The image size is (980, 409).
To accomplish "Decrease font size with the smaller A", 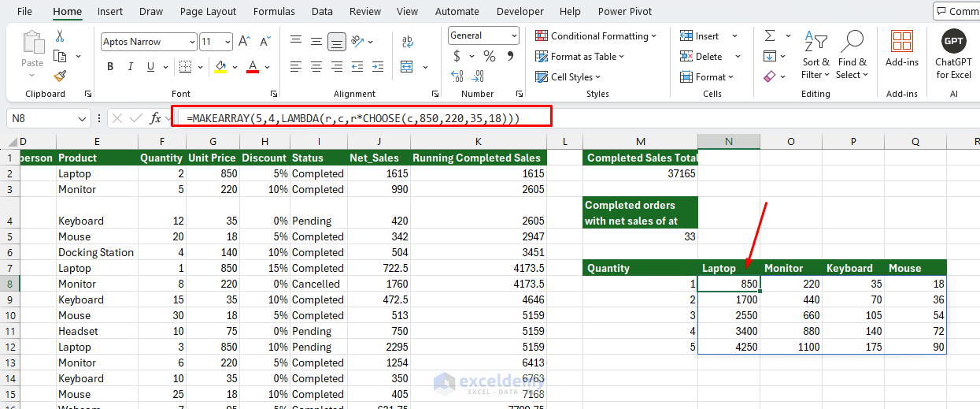I will tap(264, 42).
